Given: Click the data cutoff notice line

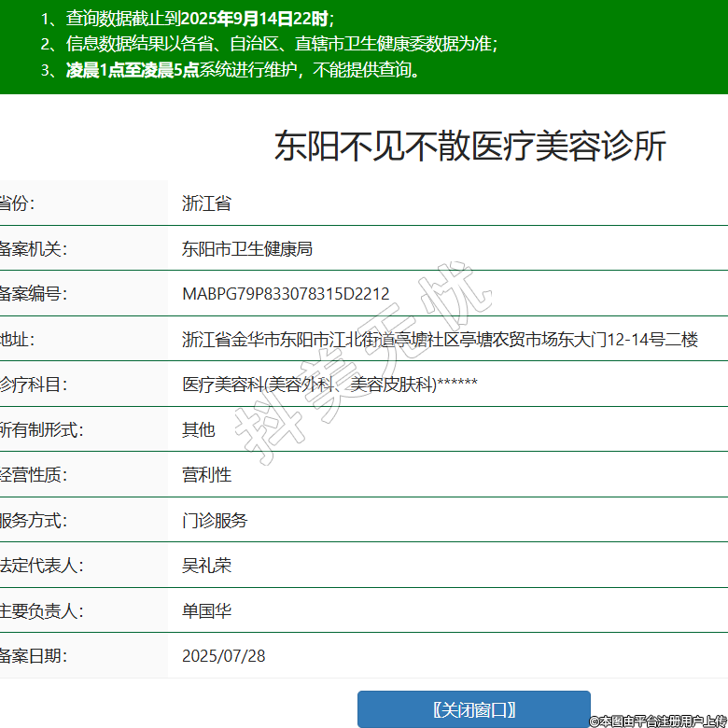Looking at the screenshot, I should (x=187, y=18).
